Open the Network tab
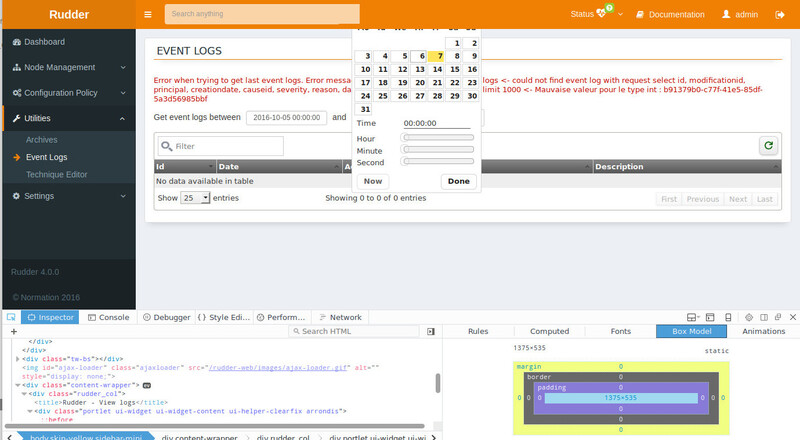The image size is (800, 440). coord(340,317)
